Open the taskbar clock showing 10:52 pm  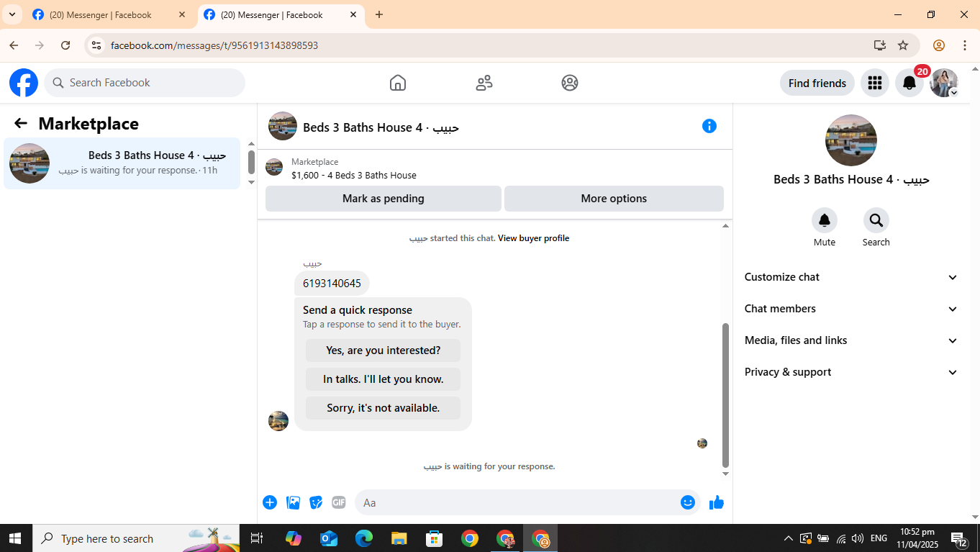coord(917,538)
